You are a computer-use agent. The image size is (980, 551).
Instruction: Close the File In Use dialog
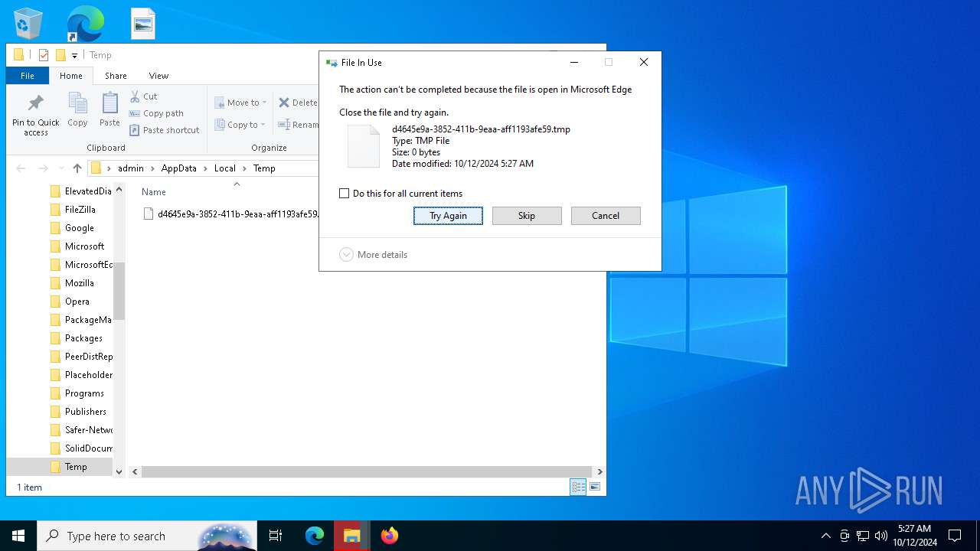pyautogui.click(x=644, y=63)
